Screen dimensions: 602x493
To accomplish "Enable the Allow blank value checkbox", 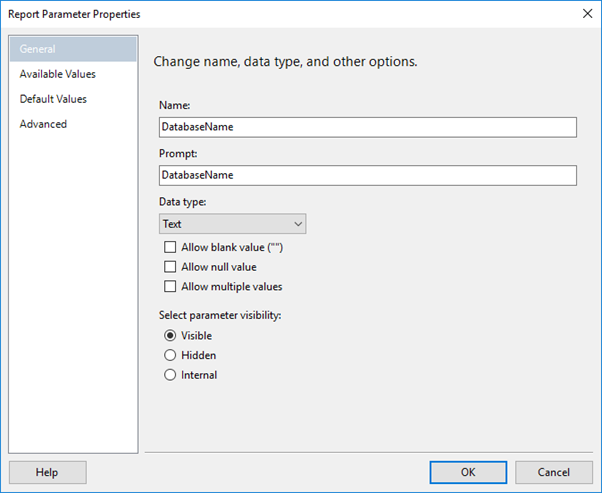I will tap(170, 247).
